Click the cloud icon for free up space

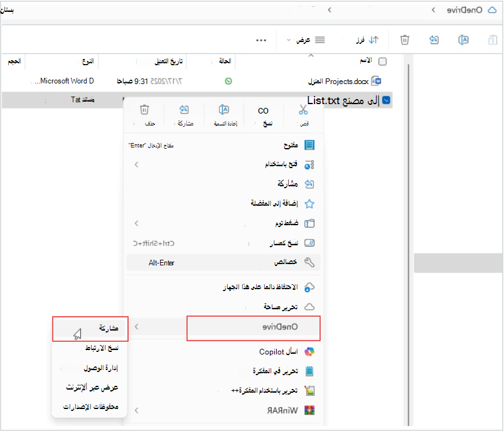coord(309,307)
